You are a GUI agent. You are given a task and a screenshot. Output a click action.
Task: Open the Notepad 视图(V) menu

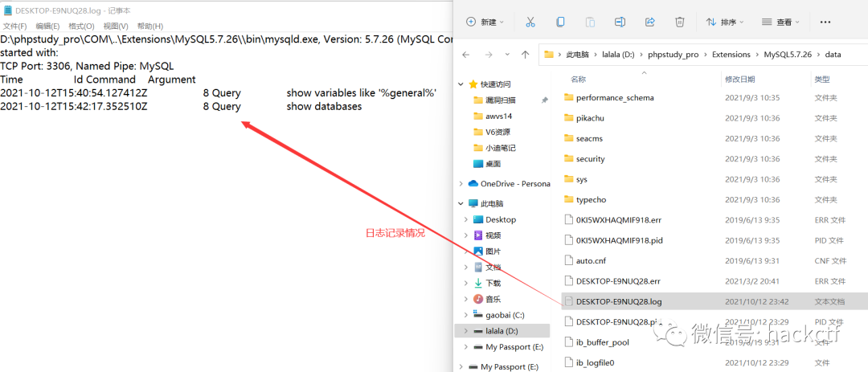point(116,26)
